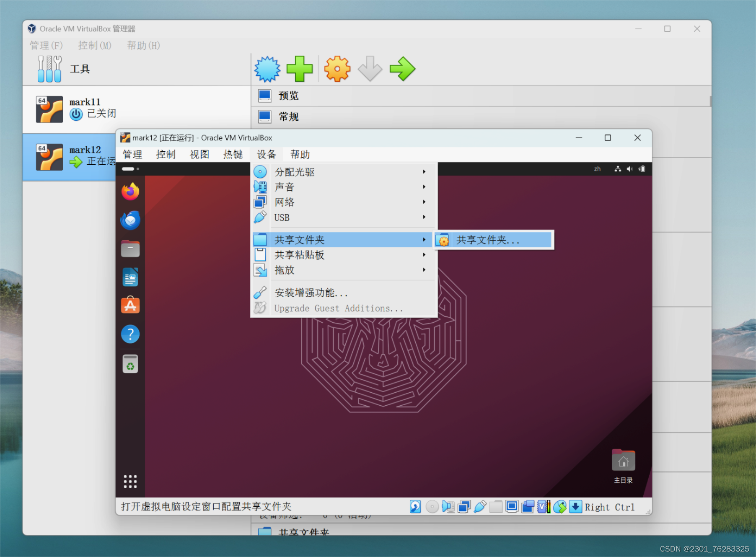Image resolution: width=756 pixels, height=557 pixels.
Task: Open the 管理(F) menu in Manager window
Action: 46,45
